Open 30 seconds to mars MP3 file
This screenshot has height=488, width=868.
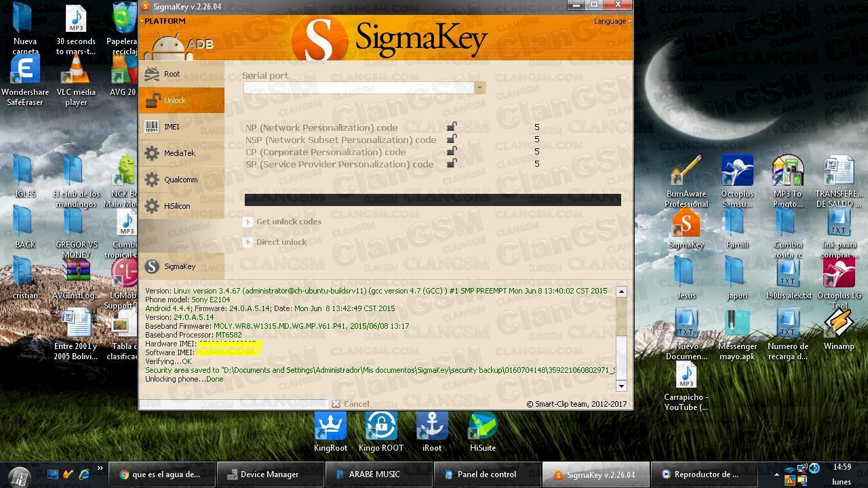pyautogui.click(x=76, y=30)
